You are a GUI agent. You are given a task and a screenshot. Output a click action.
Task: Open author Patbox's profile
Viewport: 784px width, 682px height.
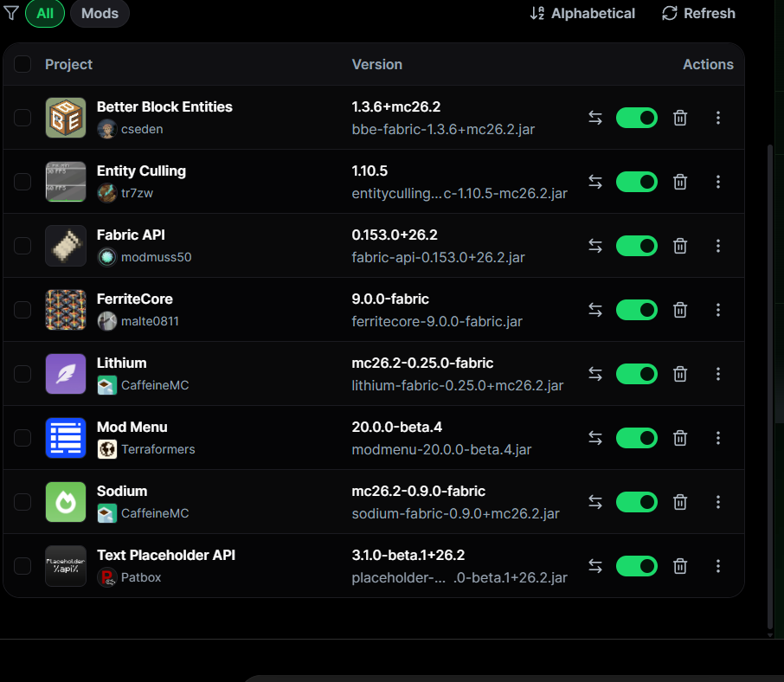129,577
